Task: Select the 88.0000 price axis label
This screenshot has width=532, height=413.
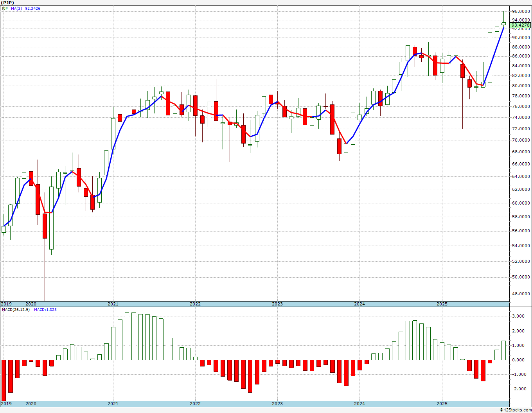Action: click(x=521, y=47)
